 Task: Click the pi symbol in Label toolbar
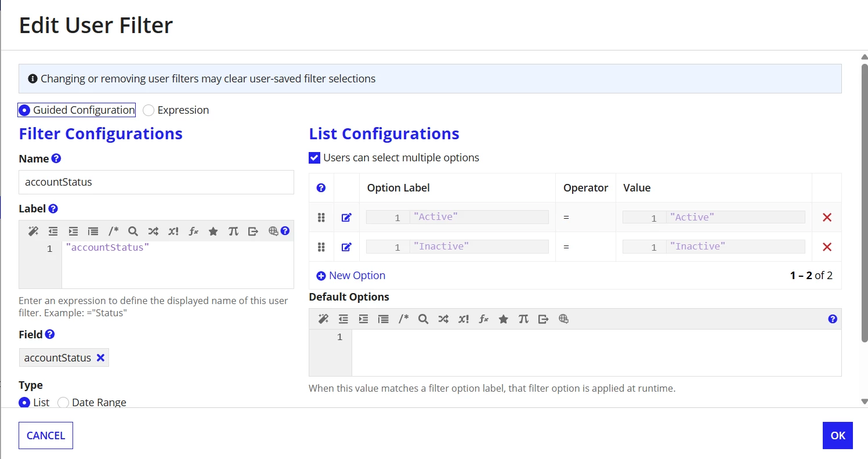[233, 231]
